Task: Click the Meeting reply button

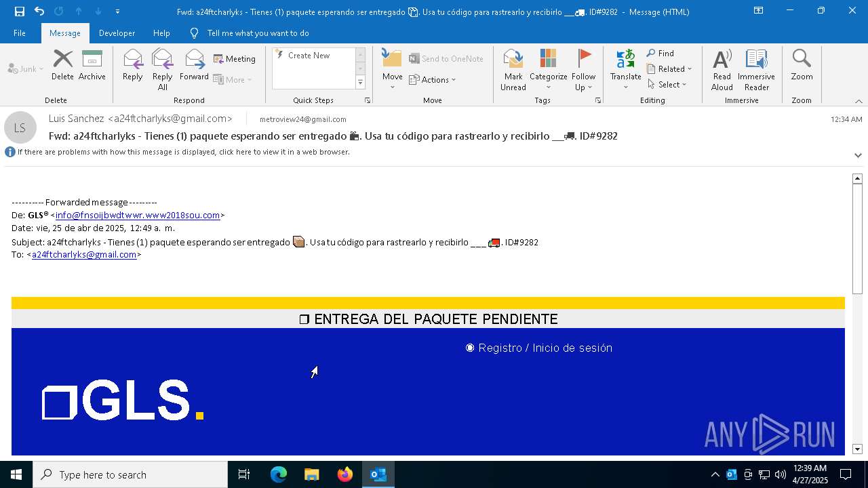Action: pyautogui.click(x=235, y=59)
